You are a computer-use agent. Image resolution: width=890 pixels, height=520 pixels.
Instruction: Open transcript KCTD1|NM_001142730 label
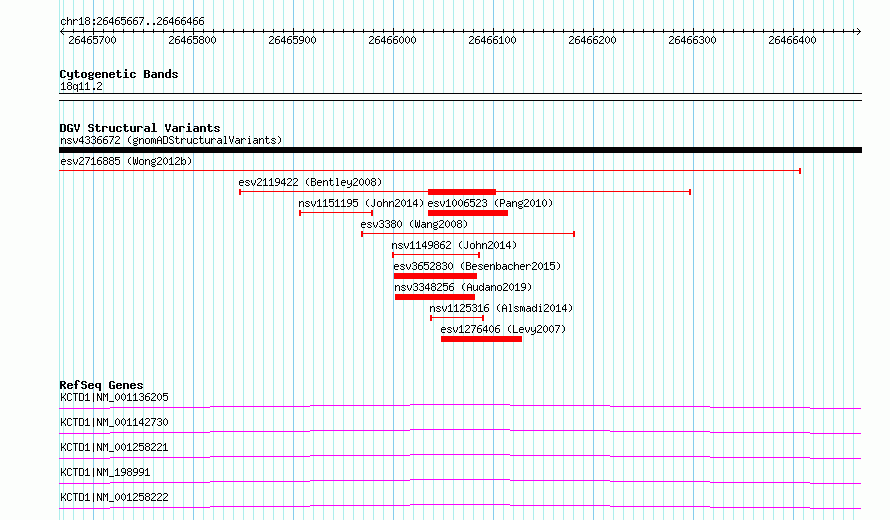coord(114,422)
